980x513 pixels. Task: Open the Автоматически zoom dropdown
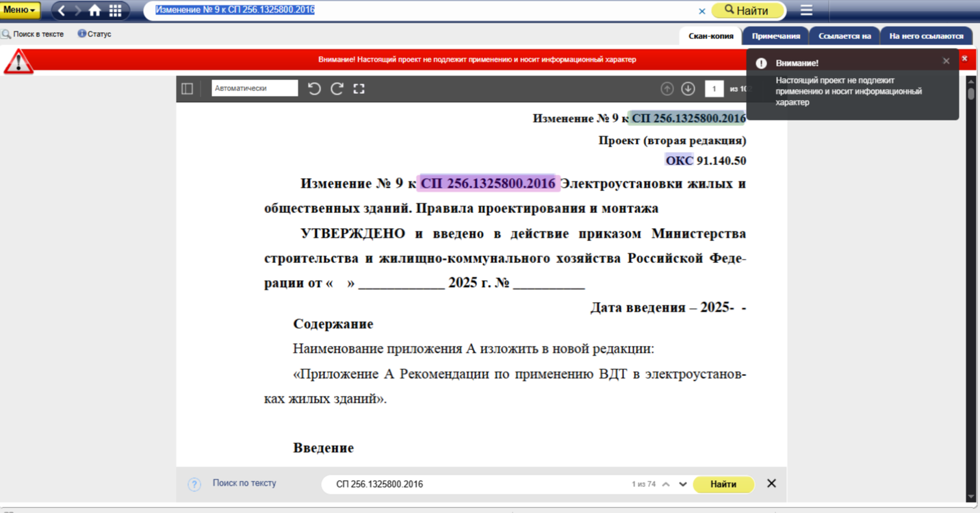pos(255,88)
